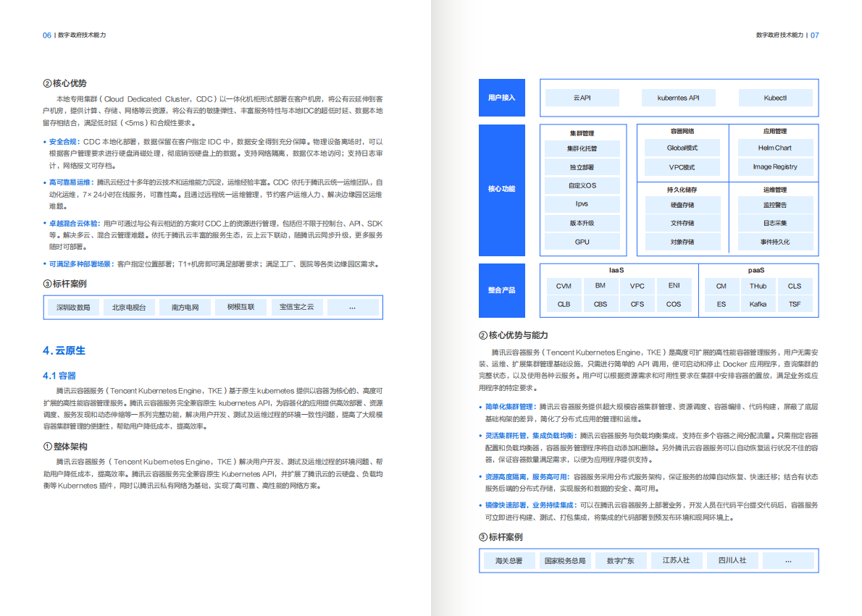Expand the ellipsis after 宝信宝之云

click(x=352, y=307)
